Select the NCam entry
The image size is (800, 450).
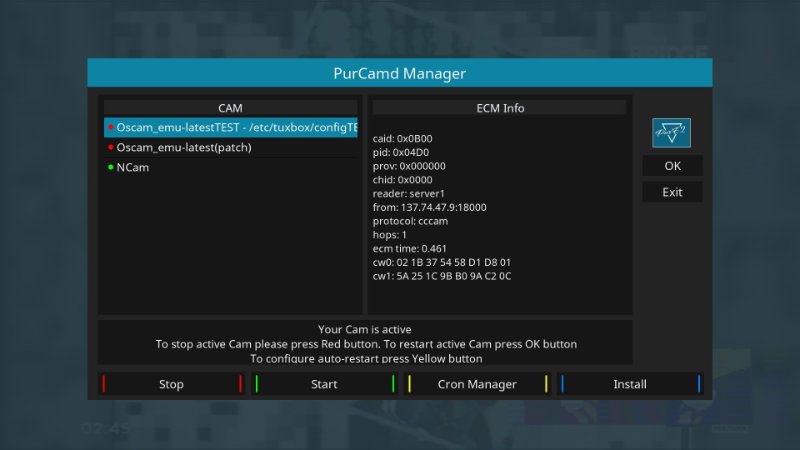click(x=231, y=167)
